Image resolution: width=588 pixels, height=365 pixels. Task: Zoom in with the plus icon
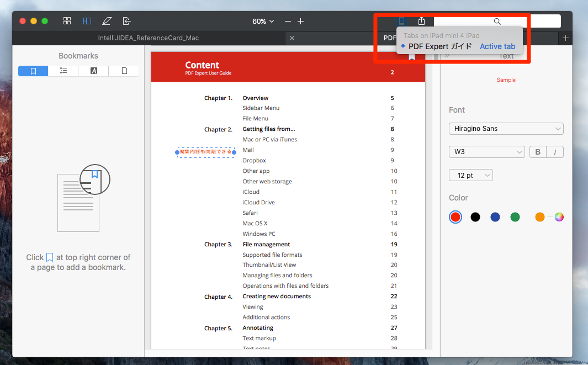[301, 21]
